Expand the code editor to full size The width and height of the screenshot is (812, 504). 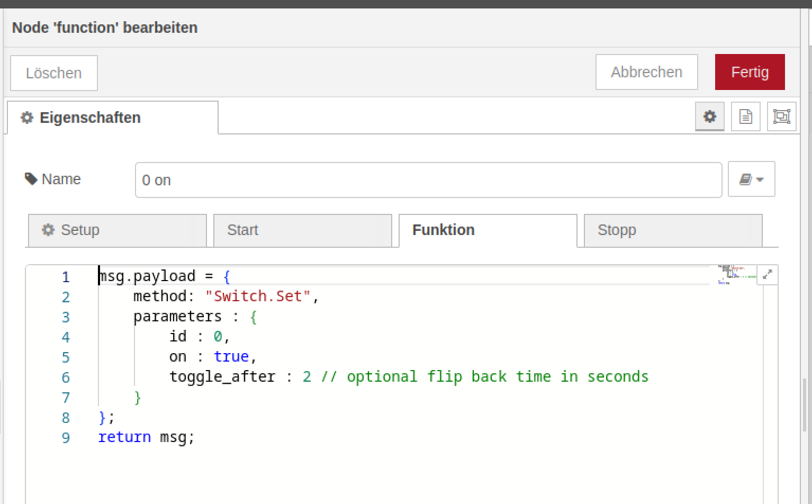pos(767,275)
